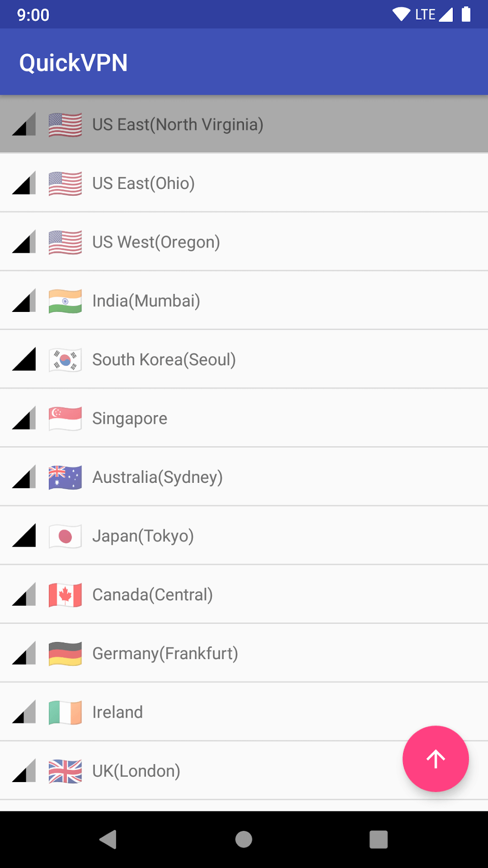Tap the Singapore signal strength icon
Image resolution: width=488 pixels, height=868 pixels.
pyautogui.click(x=24, y=418)
